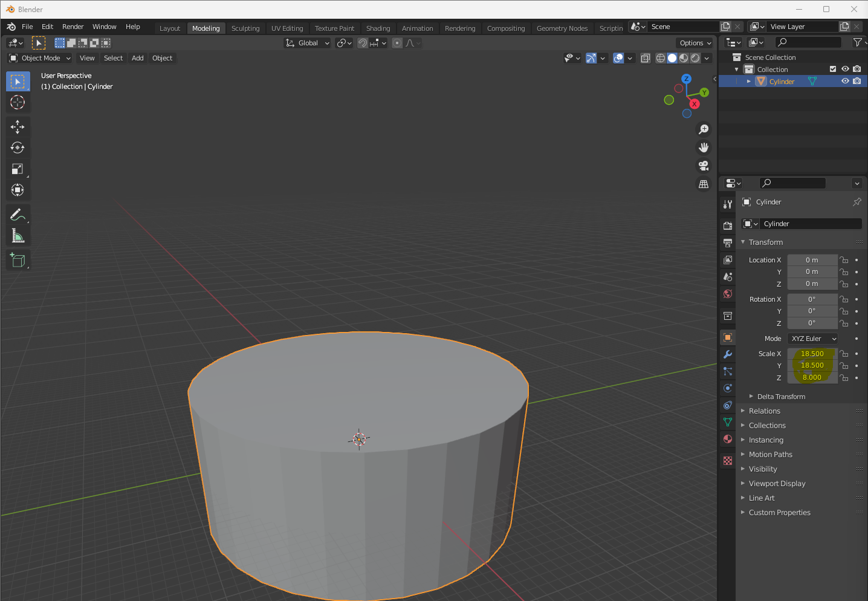Select the Move tool in the toolbar
This screenshot has width=868, height=601.
pyautogui.click(x=18, y=126)
